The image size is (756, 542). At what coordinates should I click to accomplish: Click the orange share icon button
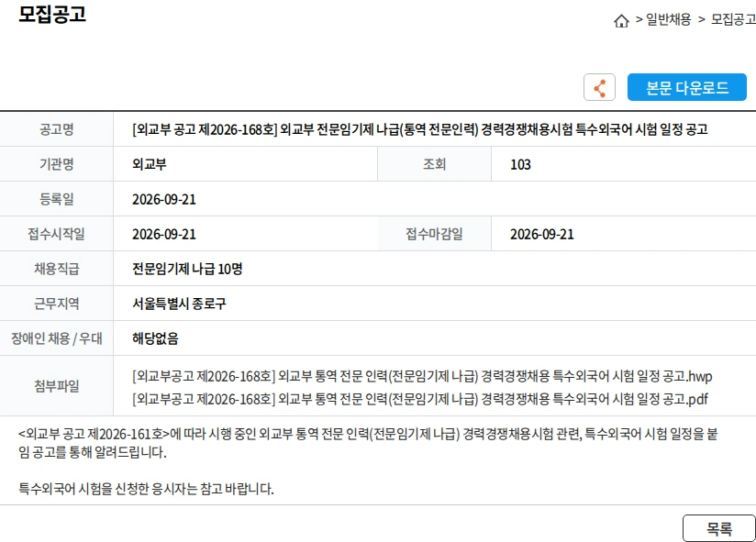[599, 87]
